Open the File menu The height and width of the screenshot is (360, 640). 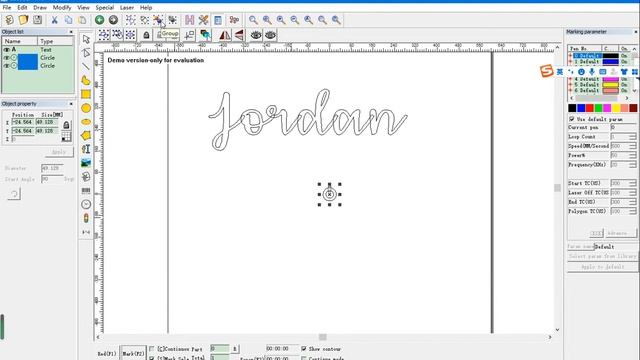click(7, 7)
